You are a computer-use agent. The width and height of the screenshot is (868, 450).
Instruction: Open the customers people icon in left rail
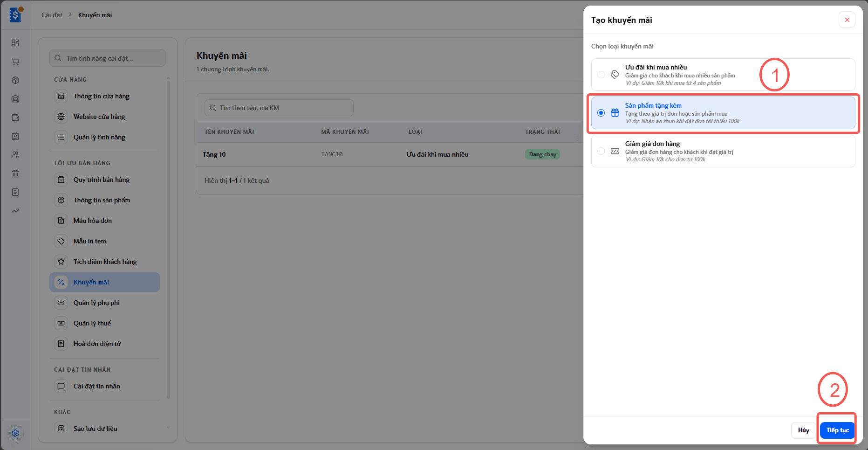point(15,155)
